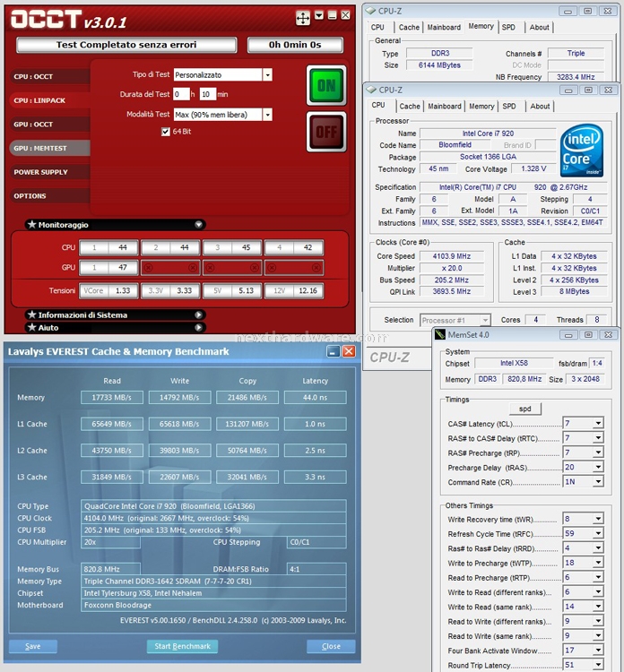Click the test duration hours field
This screenshot has width=624, height=672.
(181, 94)
